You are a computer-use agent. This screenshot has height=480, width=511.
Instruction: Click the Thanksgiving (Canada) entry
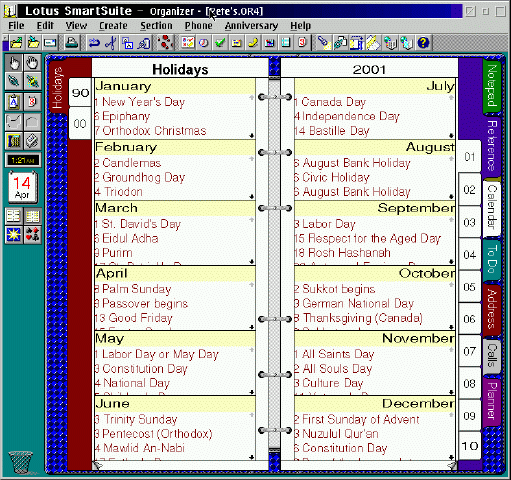(x=359, y=318)
